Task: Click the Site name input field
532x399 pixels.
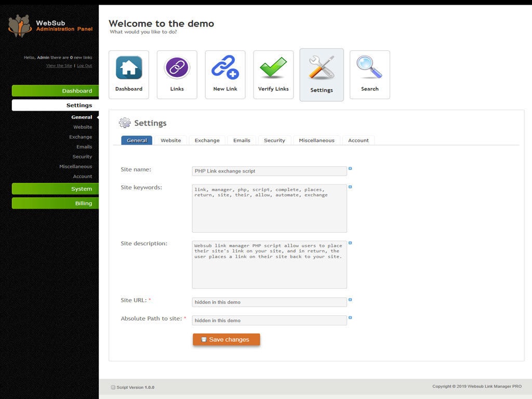Action: 269,170
